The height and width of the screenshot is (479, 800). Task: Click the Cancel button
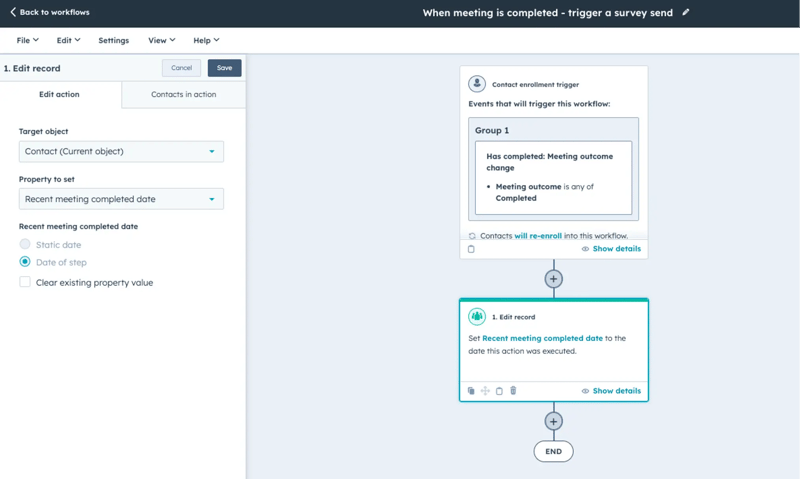coord(181,68)
